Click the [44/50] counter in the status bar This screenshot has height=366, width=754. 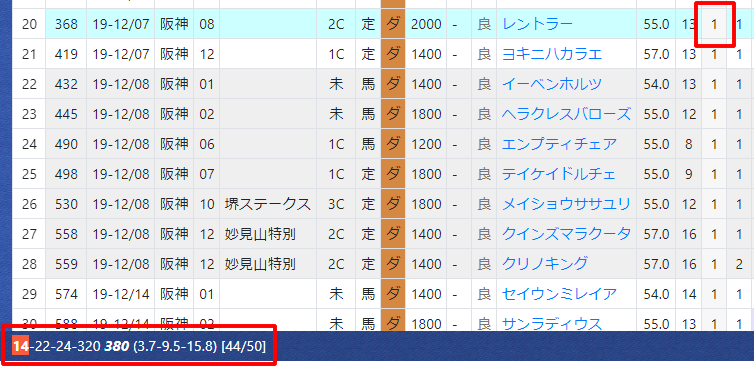click(x=244, y=346)
